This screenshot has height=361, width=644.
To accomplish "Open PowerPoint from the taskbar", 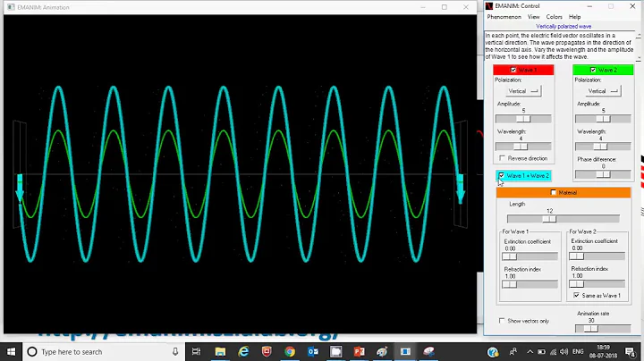I will [359, 351].
